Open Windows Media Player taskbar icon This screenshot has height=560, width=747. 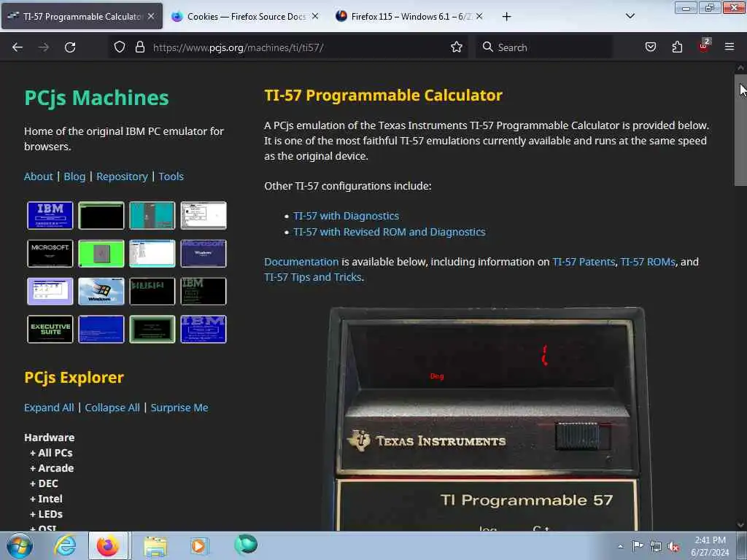[198, 545]
